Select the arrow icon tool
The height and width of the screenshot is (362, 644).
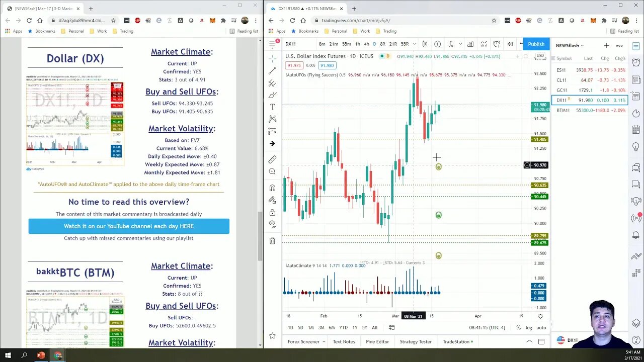(272, 144)
